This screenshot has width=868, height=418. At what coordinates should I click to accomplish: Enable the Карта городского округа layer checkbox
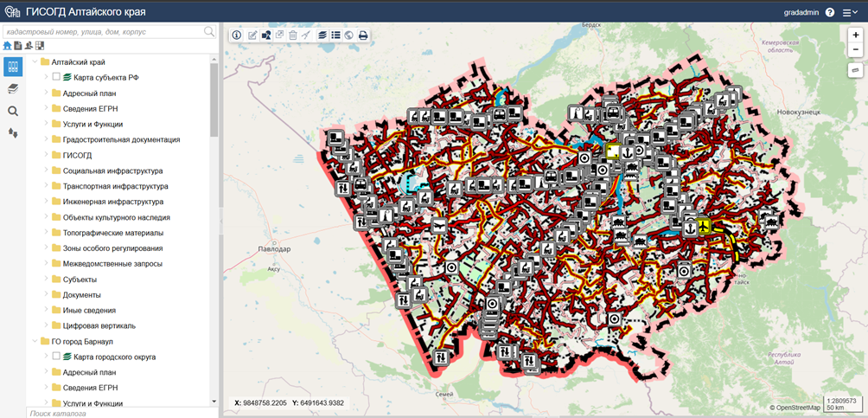click(56, 357)
